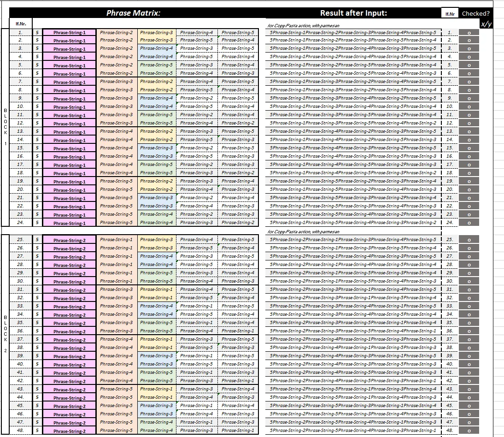
Task: Click the result string for row 16
Action: pyautogui.click(x=353, y=156)
